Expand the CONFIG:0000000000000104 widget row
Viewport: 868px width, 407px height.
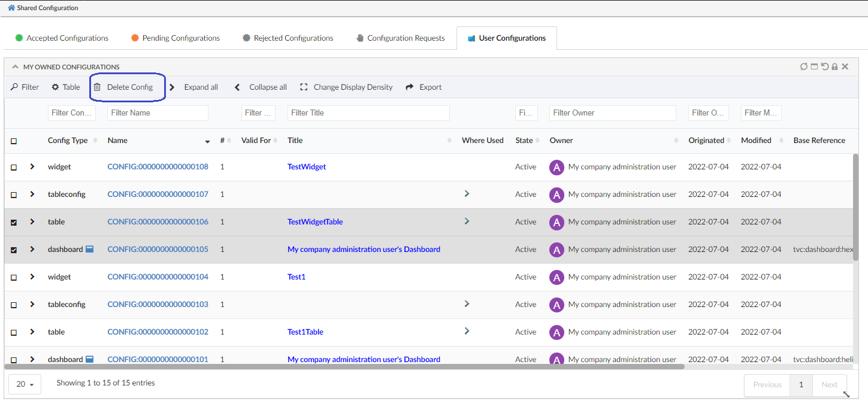click(x=32, y=277)
